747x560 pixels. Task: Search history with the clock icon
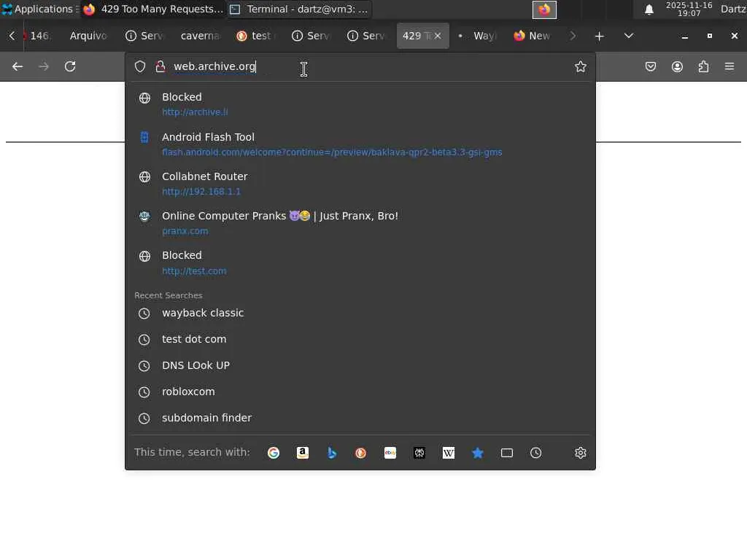pos(536,453)
